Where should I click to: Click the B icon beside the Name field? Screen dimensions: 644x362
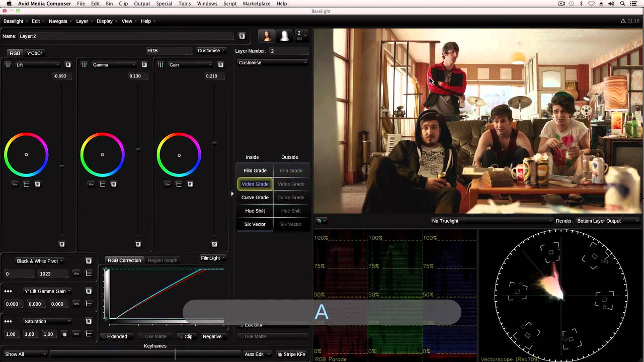pyautogui.click(x=242, y=36)
